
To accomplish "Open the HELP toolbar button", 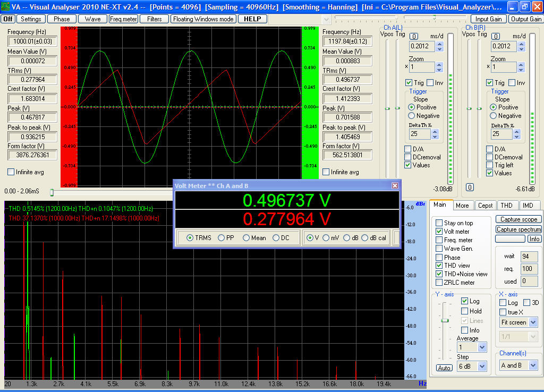I will pos(252,19).
